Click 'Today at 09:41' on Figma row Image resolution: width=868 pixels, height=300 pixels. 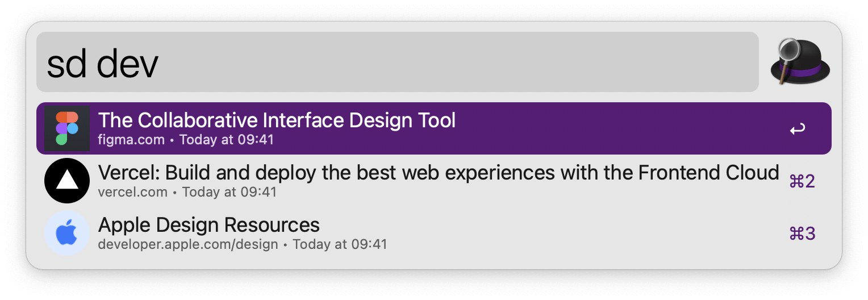227,139
